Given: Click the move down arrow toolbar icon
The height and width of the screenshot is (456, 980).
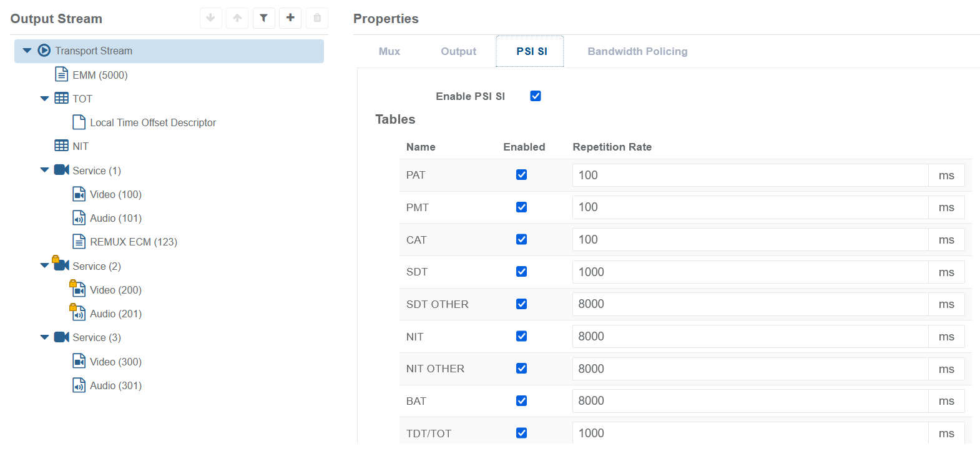Looking at the screenshot, I should pyautogui.click(x=211, y=18).
